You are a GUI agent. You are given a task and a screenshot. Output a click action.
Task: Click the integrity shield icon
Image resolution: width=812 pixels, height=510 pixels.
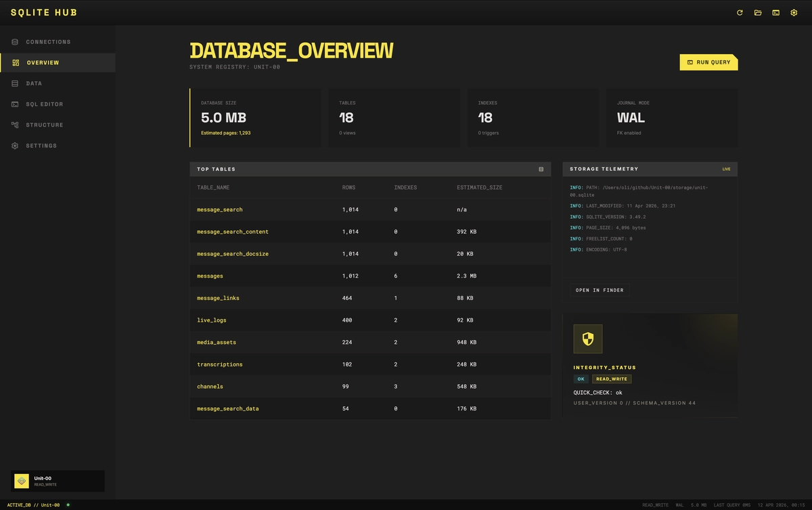(x=587, y=339)
